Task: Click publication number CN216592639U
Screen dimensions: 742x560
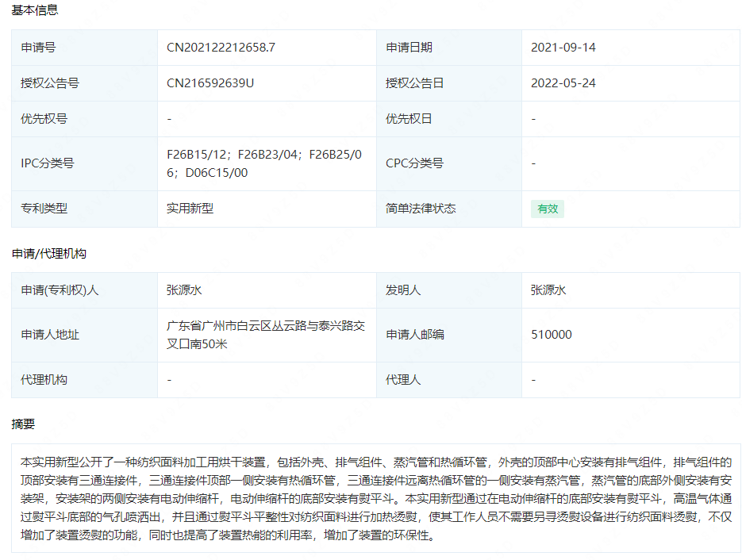Action: [210, 83]
